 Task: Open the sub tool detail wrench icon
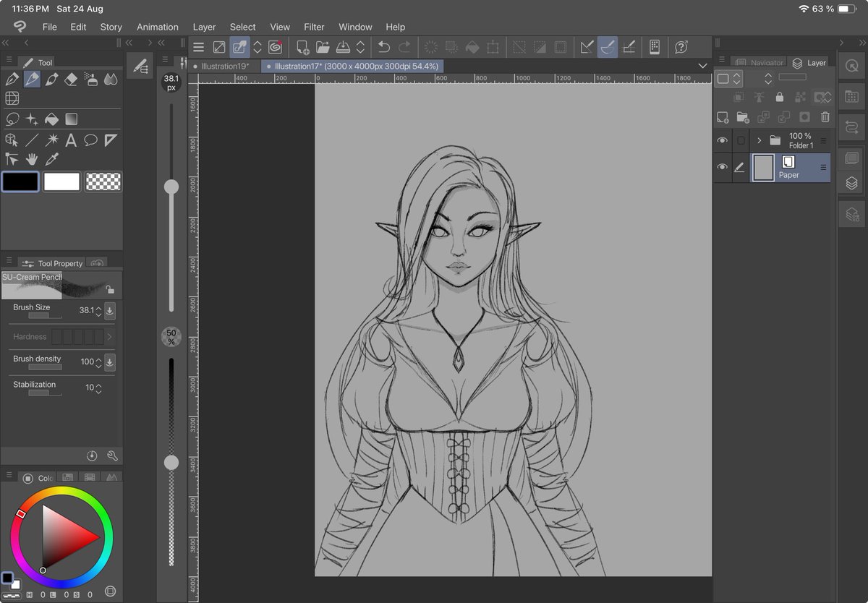(x=112, y=456)
